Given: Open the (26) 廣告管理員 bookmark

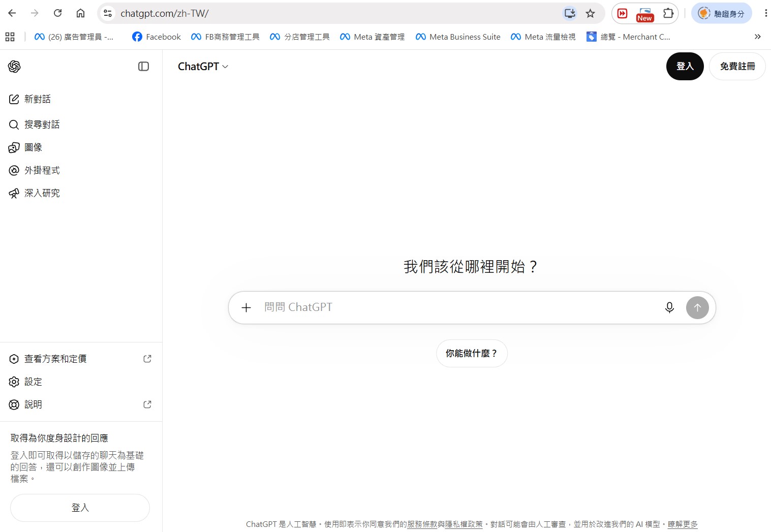Looking at the screenshot, I should [x=74, y=37].
